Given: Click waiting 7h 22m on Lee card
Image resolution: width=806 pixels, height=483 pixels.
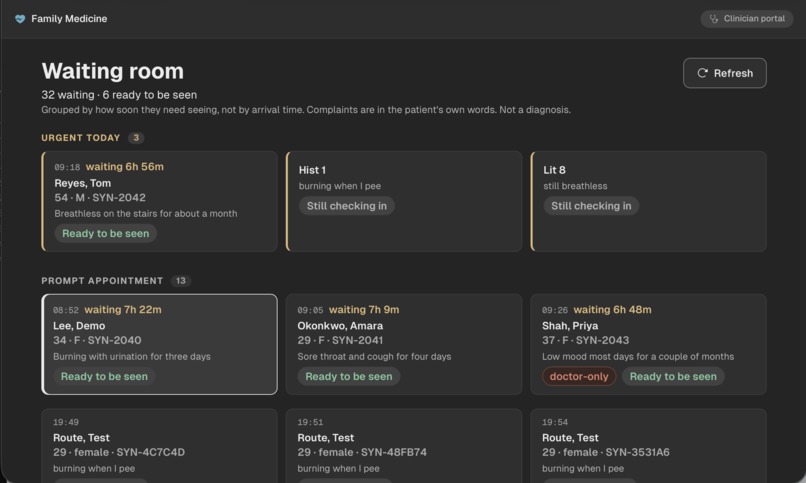Looking at the screenshot, I should [x=123, y=309].
